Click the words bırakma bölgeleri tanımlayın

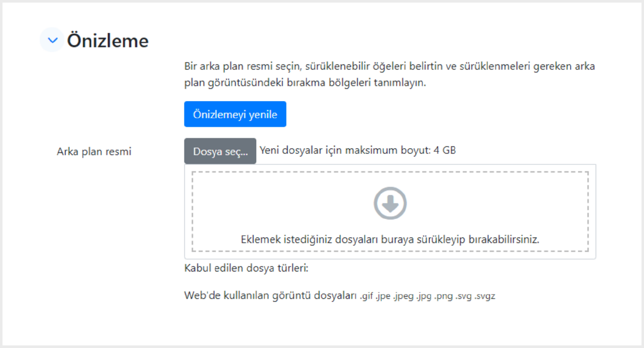(356, 83)
